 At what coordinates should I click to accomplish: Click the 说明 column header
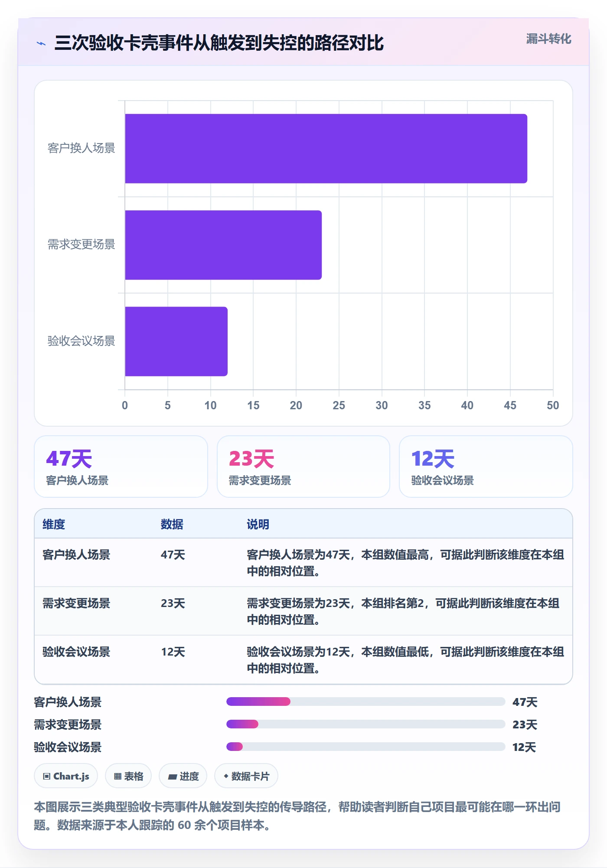[x=258, y=524]
